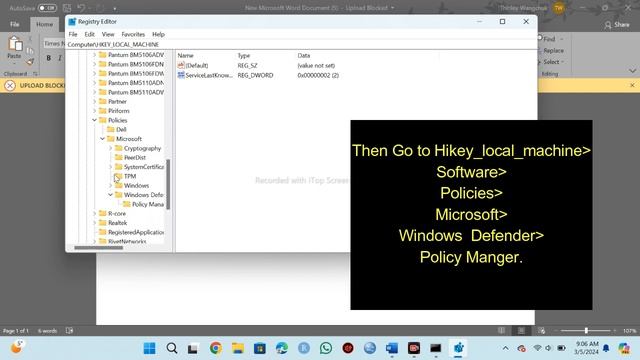Expand the Partner registry key
The width and height of the screenshot is (640, 360).
pyautogui.click(x=94, y=101)
